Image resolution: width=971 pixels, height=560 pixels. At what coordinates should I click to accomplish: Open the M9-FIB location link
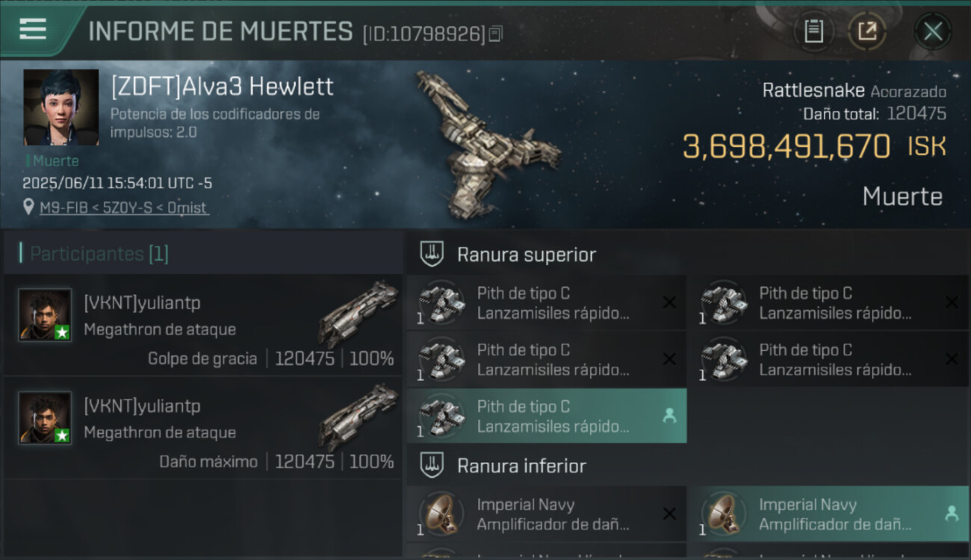pyautogui.click(x=124, y=207)
